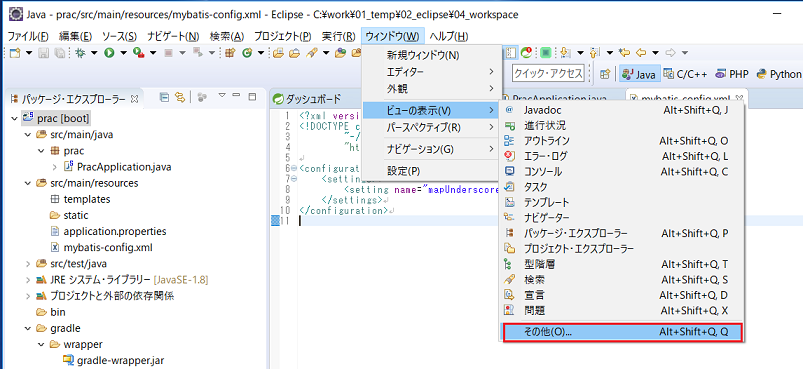Show the コンソール view
803x369 pixels.
[x=620, y=171]
